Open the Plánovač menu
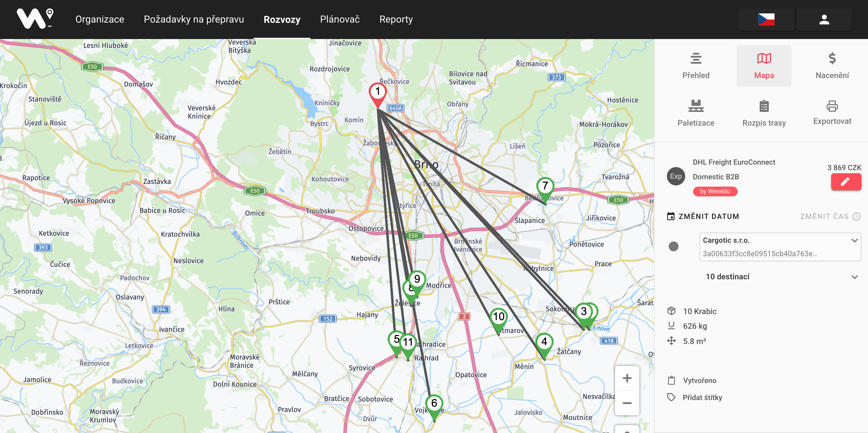 340,19
